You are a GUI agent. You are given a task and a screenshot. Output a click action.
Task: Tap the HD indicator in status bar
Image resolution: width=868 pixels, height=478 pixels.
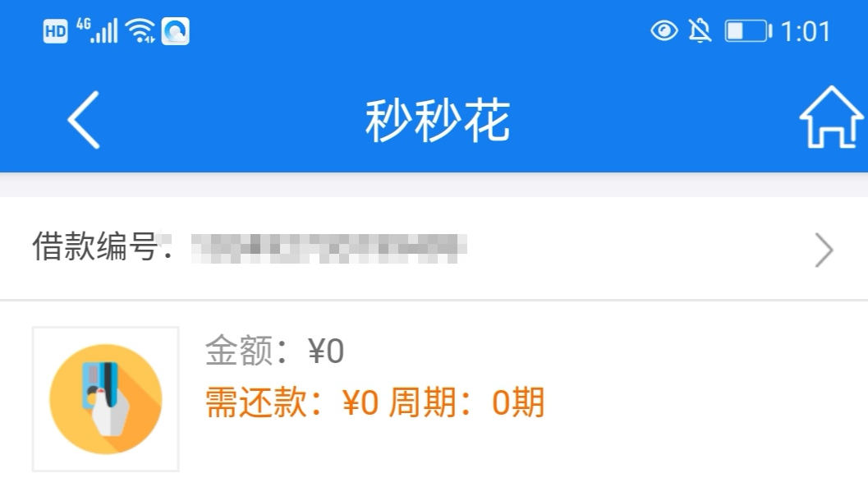[55, 31]
